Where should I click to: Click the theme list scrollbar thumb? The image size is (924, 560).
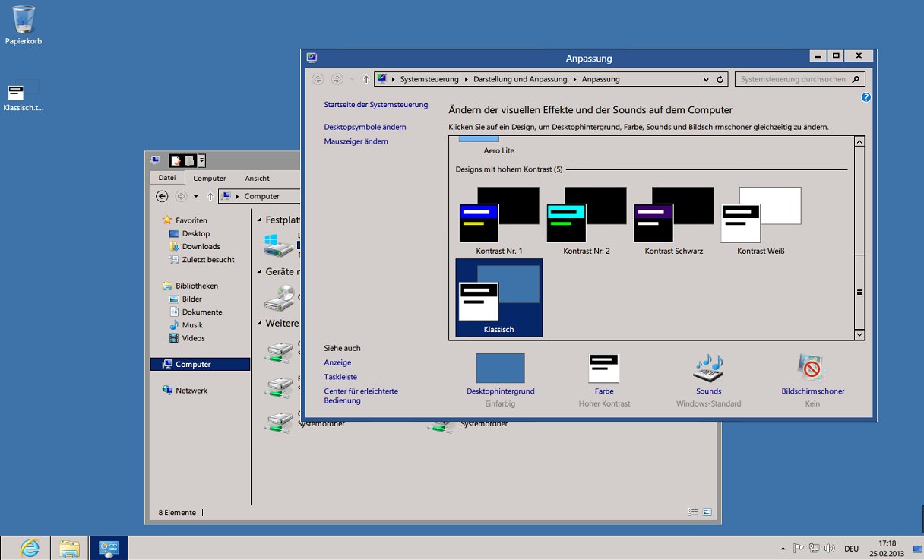pyautogui.click(x=859, y=292)
